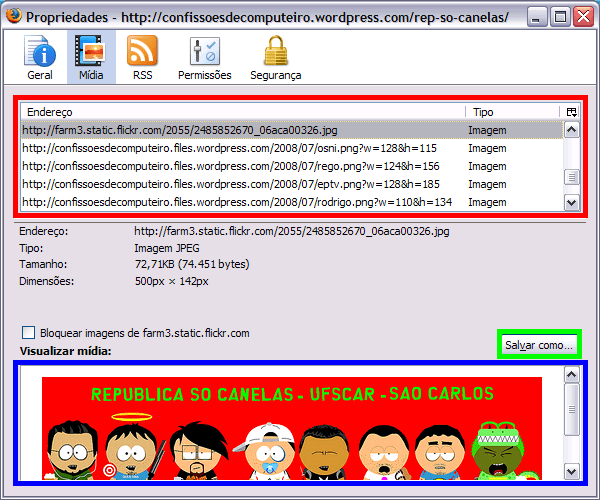Select the Mídia tab icon
Viewport: 600px width, 500px height.
click(x=91, y=57)
